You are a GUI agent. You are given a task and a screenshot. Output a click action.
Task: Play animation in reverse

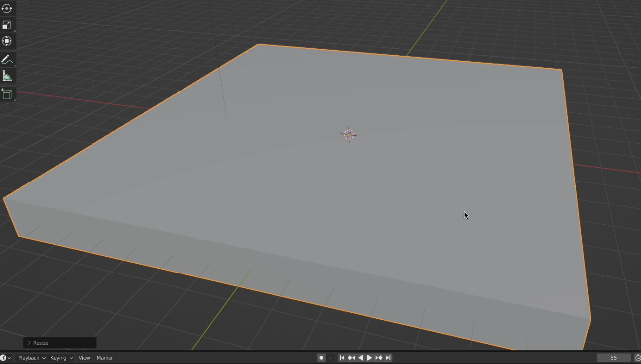(361, 358)
